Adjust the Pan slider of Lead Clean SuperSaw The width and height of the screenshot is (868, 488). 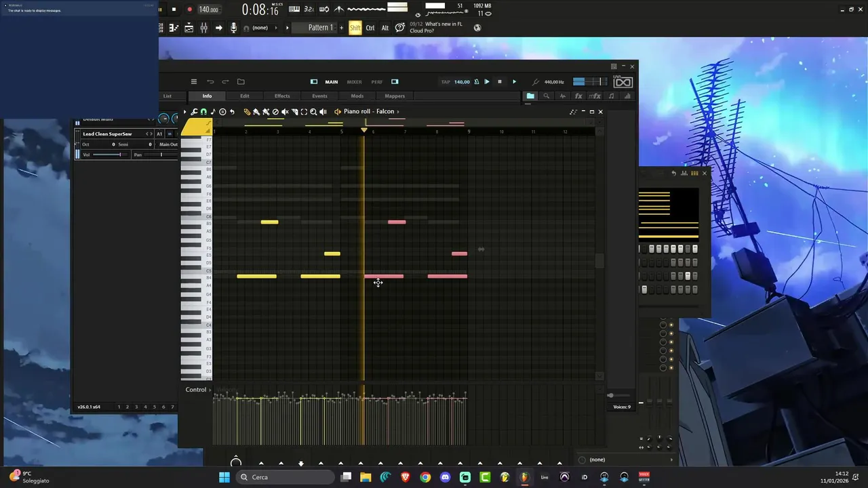point(161,155)
